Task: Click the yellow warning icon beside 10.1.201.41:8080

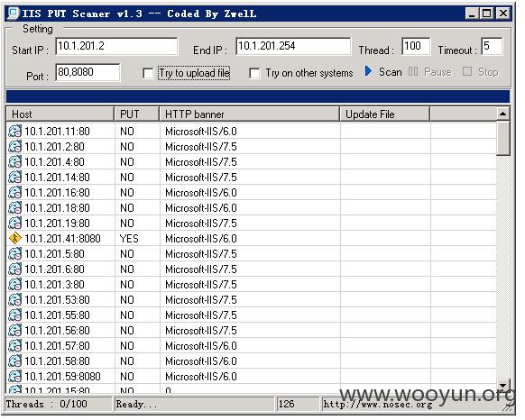Action: tap(14, 239)
